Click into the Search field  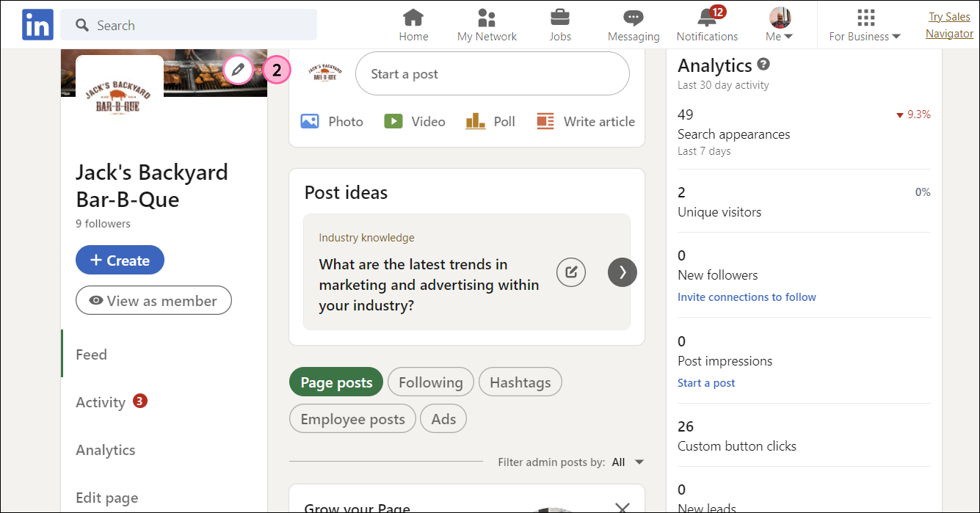coord(189,25)
